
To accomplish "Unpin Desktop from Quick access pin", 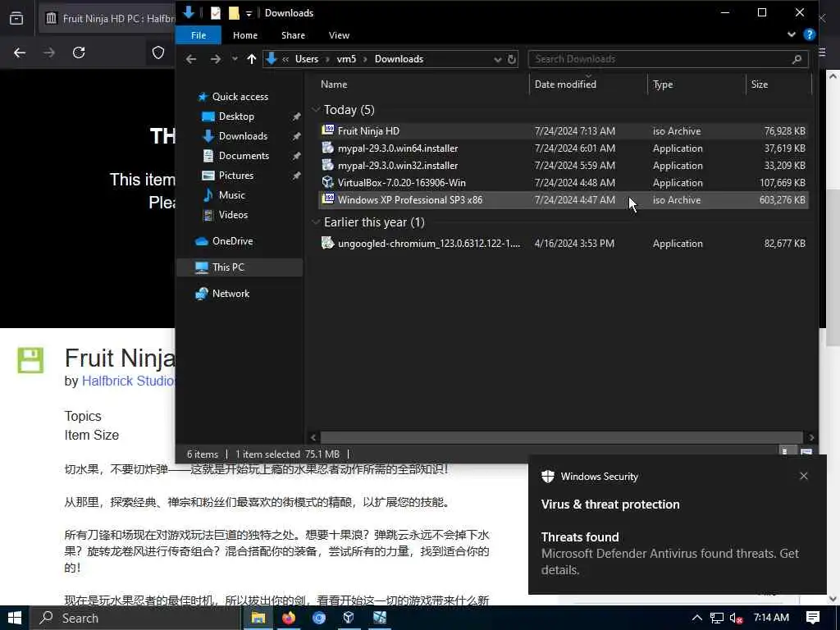I will point(296,116).
